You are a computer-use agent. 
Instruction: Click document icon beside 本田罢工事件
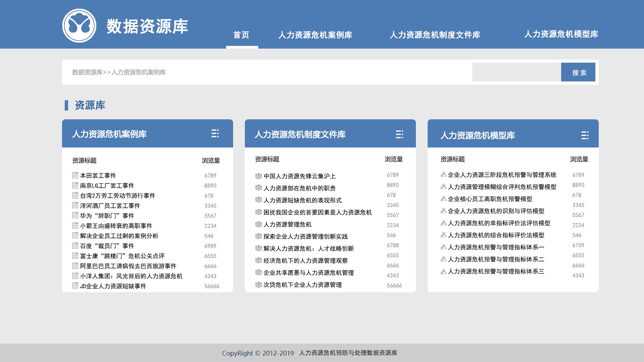pyautogui.click(x=75, y=175)
